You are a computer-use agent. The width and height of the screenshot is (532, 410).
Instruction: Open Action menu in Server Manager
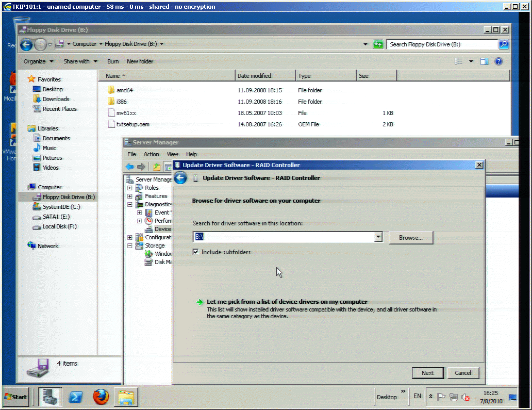152,154
